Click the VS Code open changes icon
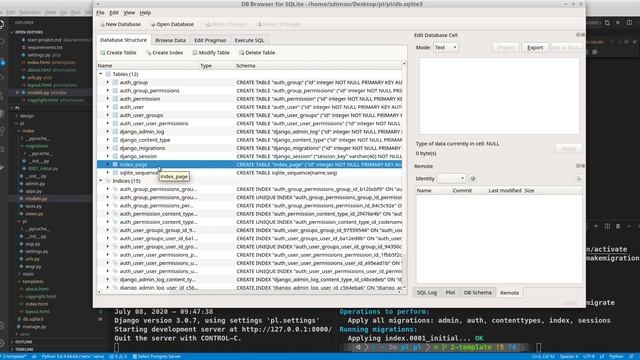 pos(607,23)
